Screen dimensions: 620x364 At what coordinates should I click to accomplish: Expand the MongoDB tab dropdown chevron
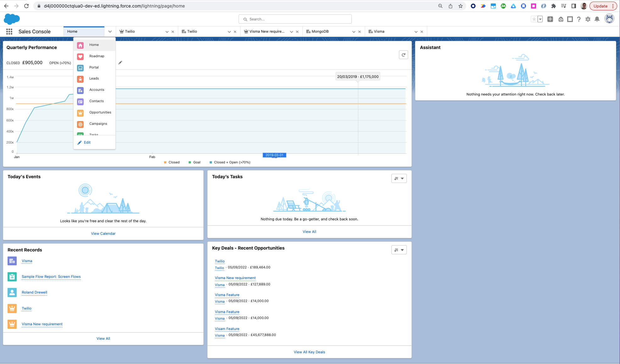[x=354, y=32]
